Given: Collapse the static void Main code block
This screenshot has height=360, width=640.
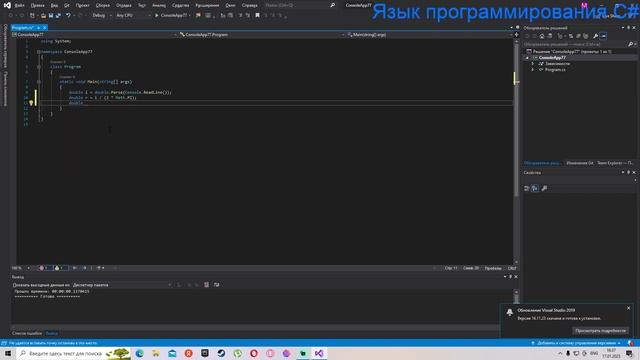Looking at the screenshot, I should click(39, 82).
